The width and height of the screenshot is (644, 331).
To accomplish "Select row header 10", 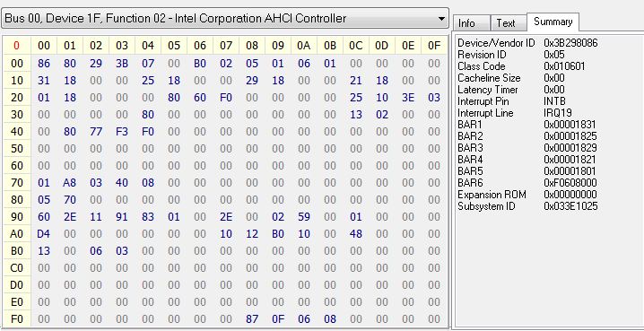I will (x=16, y=81).
